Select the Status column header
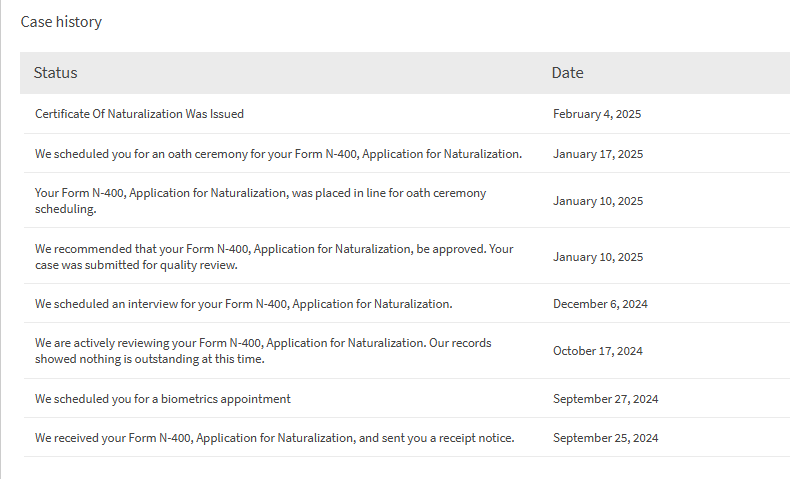 [55, 73]
